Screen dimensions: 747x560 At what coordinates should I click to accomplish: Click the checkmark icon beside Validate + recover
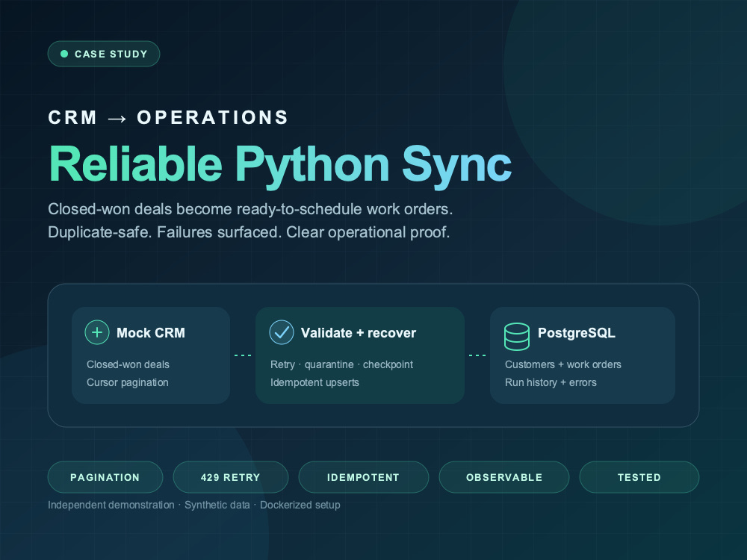pyautogui.click(x=282, y=332)
